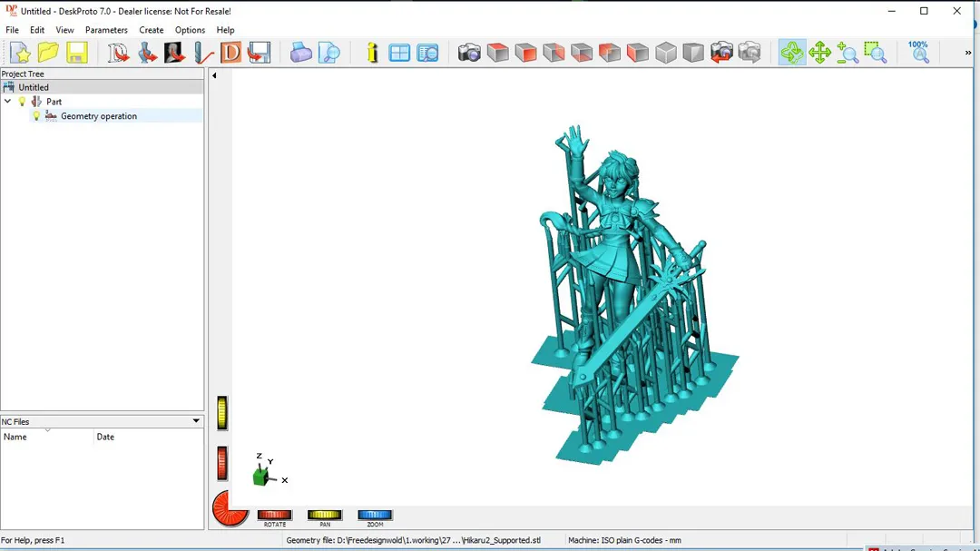Toggle the lightbulb for Geometry operation
The image size is (980, 551).
(36, 115)
